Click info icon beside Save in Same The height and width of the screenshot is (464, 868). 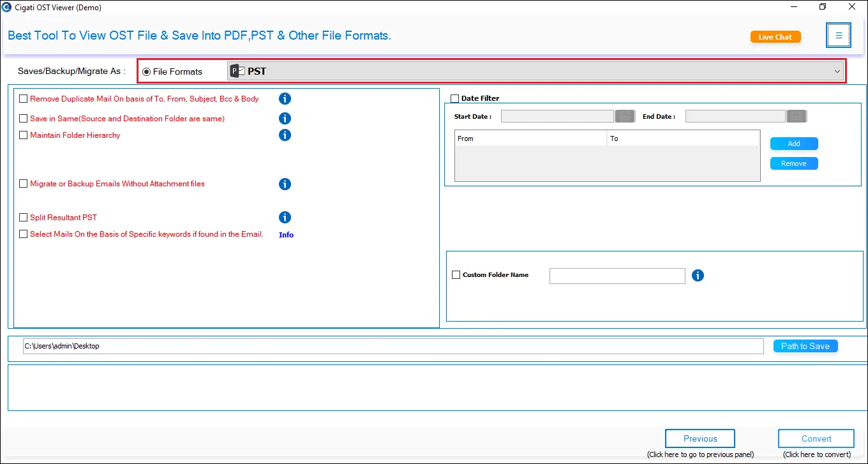[285, 118]
